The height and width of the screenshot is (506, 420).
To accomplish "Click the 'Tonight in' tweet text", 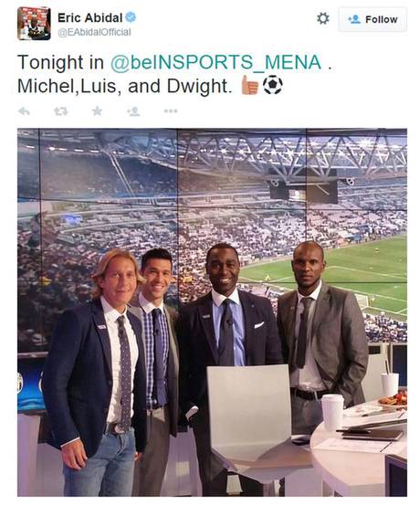I will click(60, 62).
